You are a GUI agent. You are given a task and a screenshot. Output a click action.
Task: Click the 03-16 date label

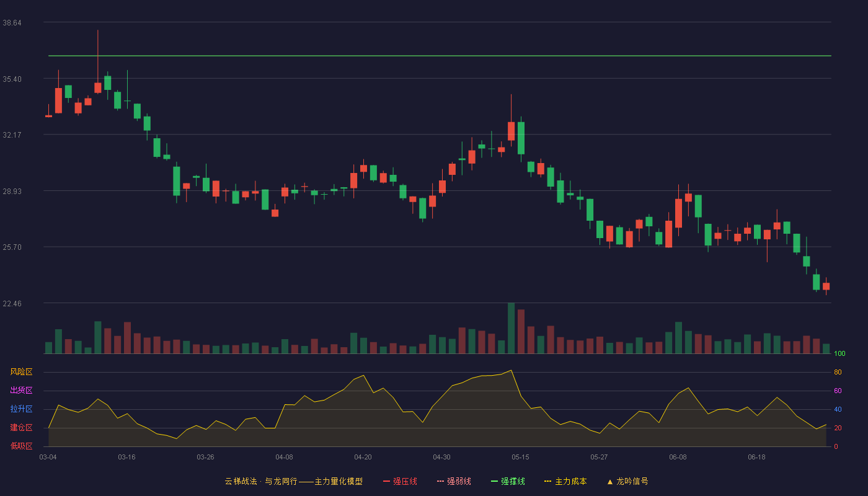pos(127,457)
